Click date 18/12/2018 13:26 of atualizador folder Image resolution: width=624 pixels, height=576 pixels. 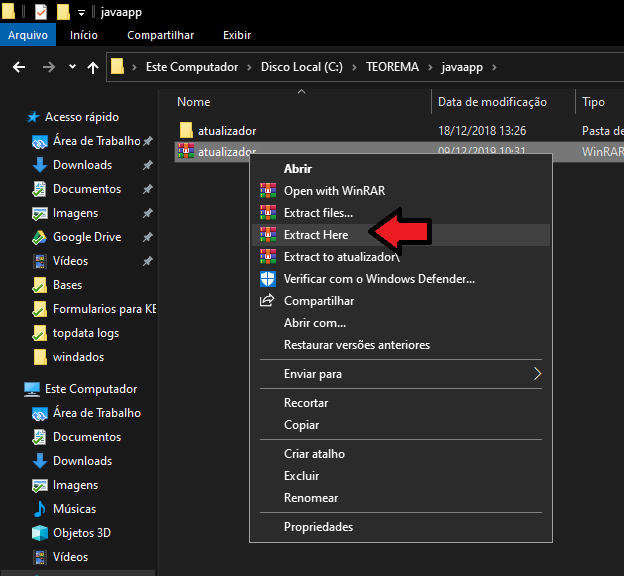point(482,131)
